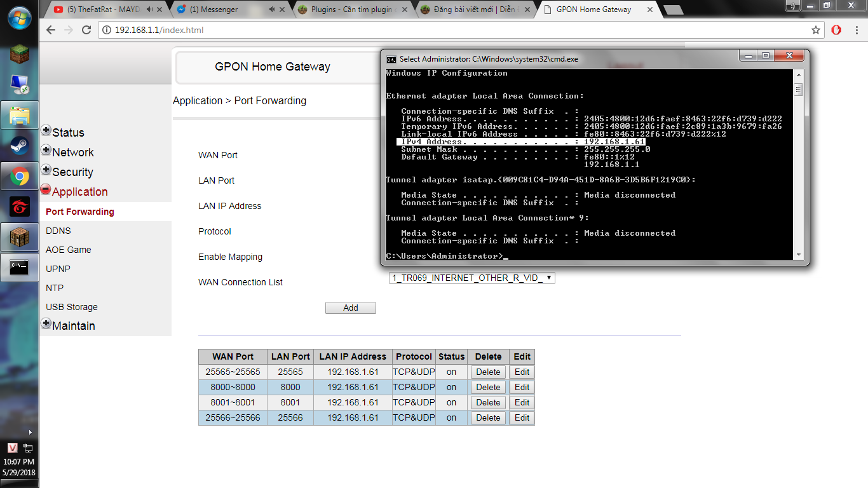The width and height of the screenshot is (868, 488).
Task: Switch to the Đăng bài viết mới tab
Action: click(475, 10)
